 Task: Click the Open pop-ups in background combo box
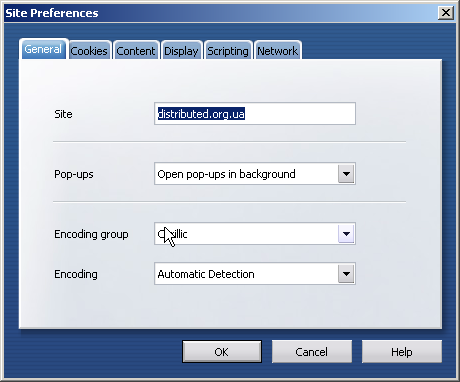(255, 174)
